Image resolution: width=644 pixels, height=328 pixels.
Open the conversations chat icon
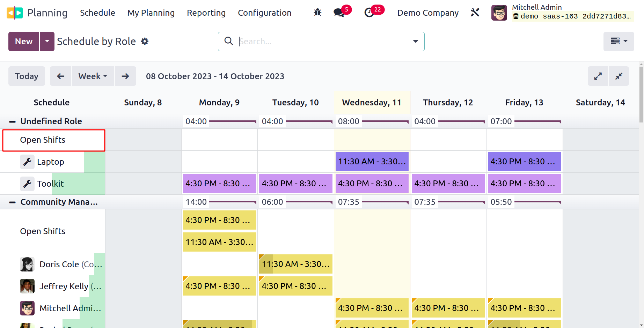tap(339, 13)
